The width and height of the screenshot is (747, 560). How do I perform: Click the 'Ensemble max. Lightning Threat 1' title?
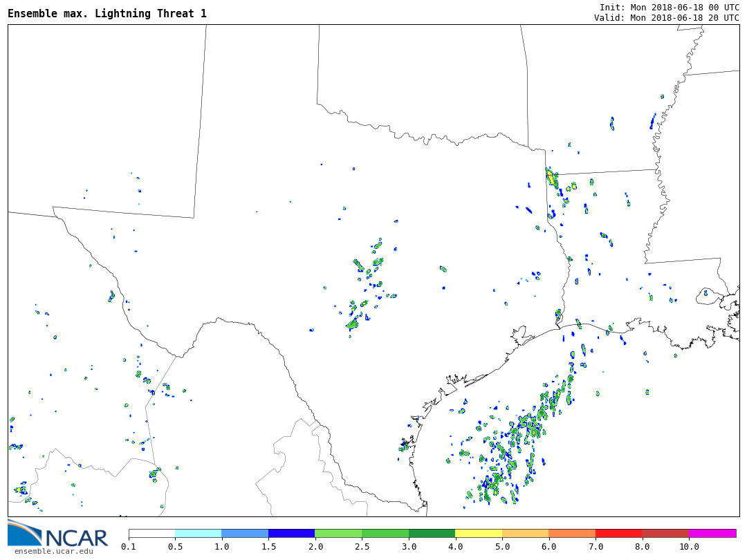click(x=107, y=14)
